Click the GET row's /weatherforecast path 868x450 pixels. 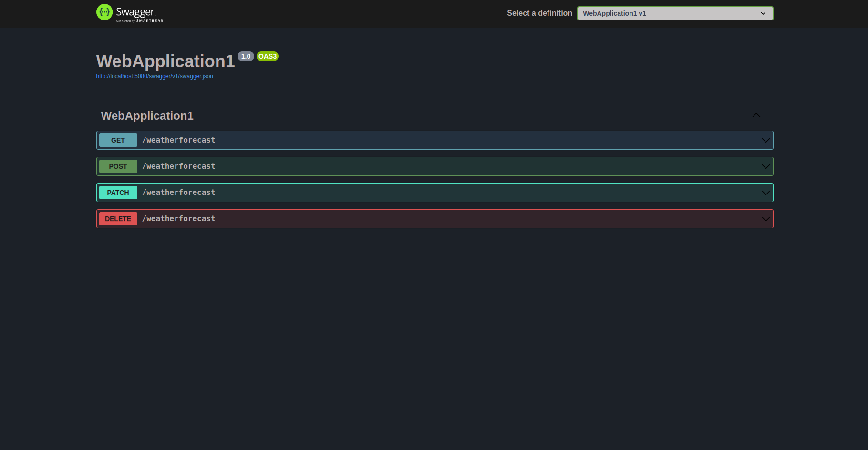(x=179, y=140)
